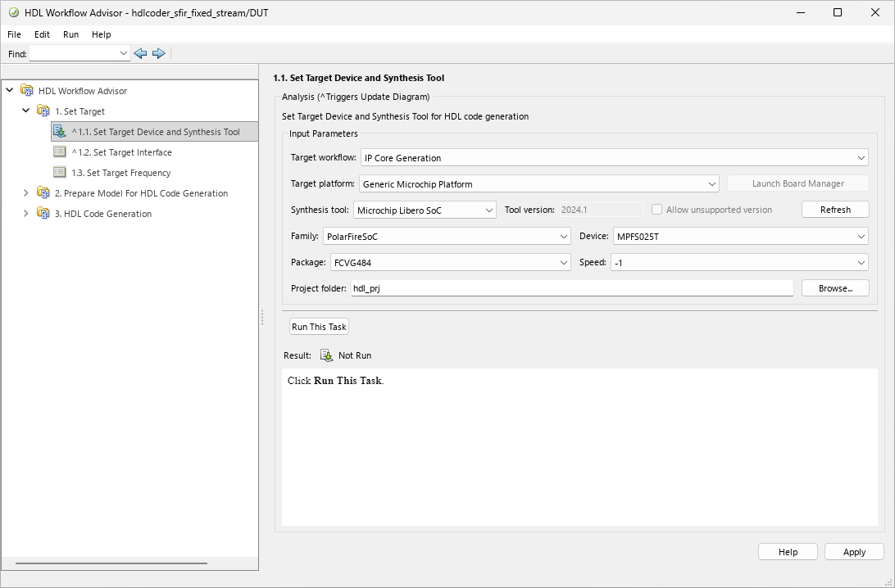Click the folder icon for 2. Prepare Model
Screen dimensions: 895x588
[x=43, y=193]
